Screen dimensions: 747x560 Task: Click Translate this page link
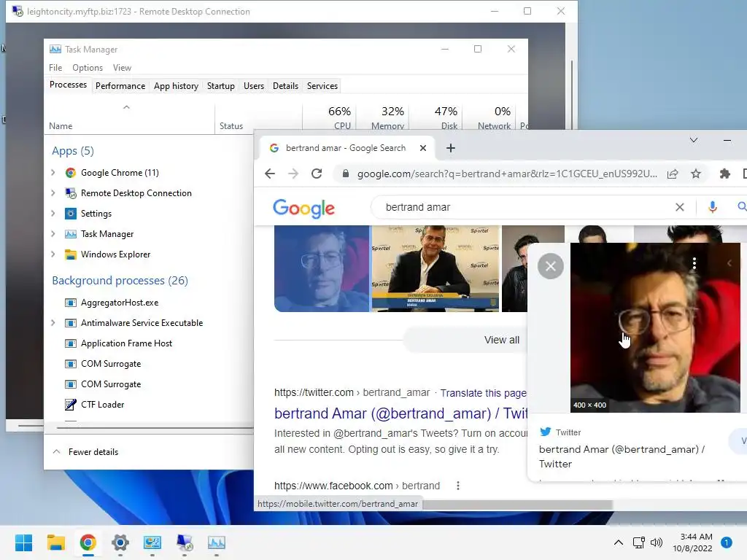(x=483, y=393)
